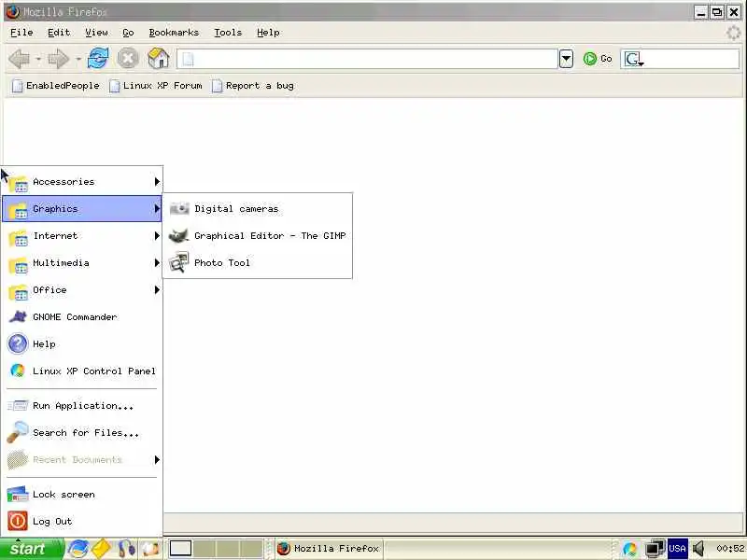
Task: Open the Help menu in menu bar
Action: [x=268, y=33]
